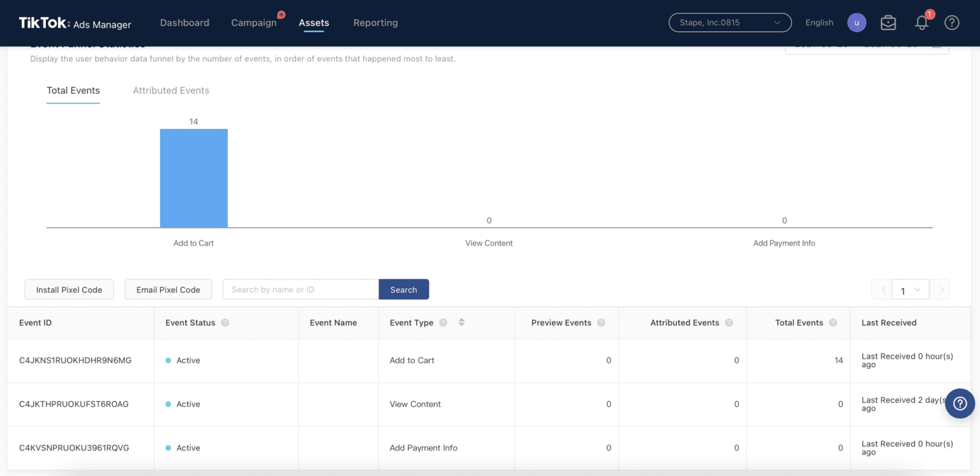
Task: Switch to the Total Events tab
Action: (73, 91)
